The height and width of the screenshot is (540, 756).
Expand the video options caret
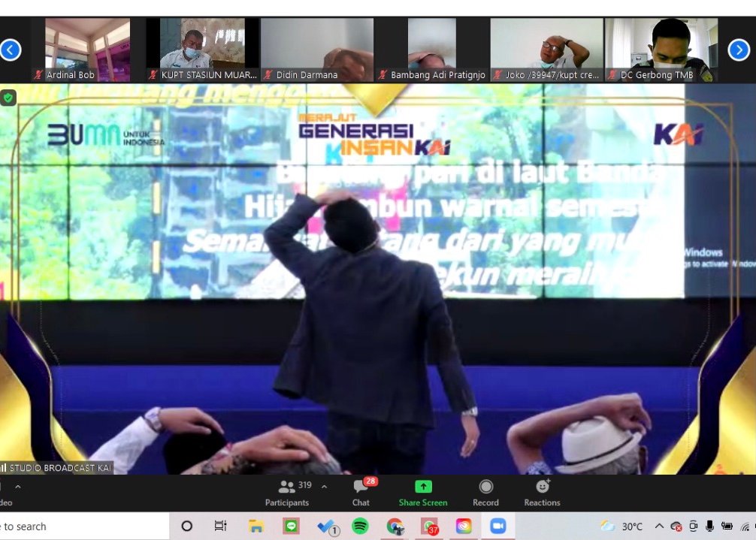pos(18,487)
